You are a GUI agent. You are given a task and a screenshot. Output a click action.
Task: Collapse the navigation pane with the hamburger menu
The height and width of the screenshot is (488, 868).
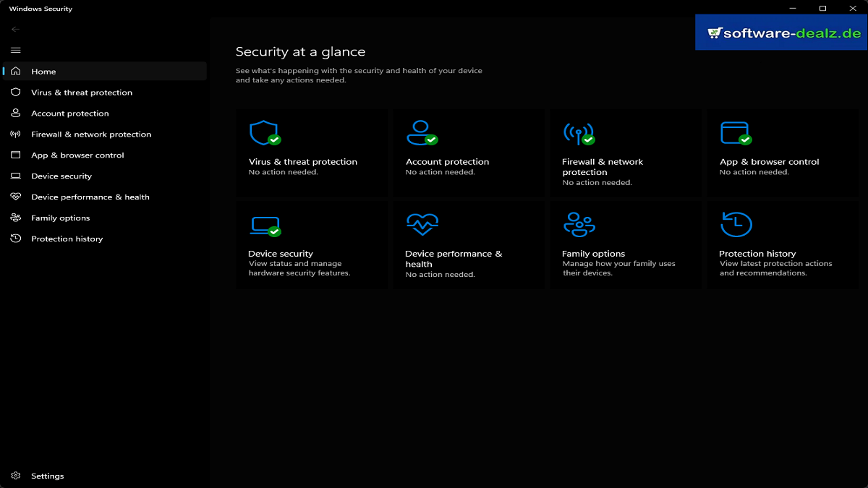[14, 50]
